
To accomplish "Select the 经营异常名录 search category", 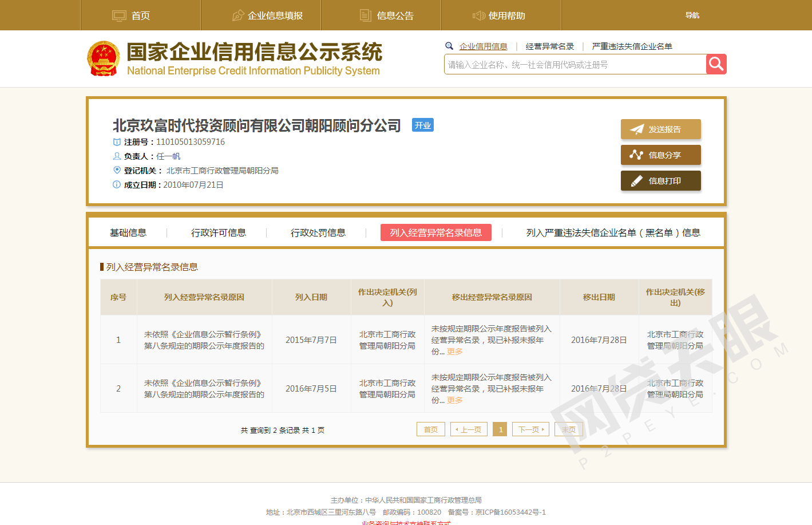I will click(550, 46).
